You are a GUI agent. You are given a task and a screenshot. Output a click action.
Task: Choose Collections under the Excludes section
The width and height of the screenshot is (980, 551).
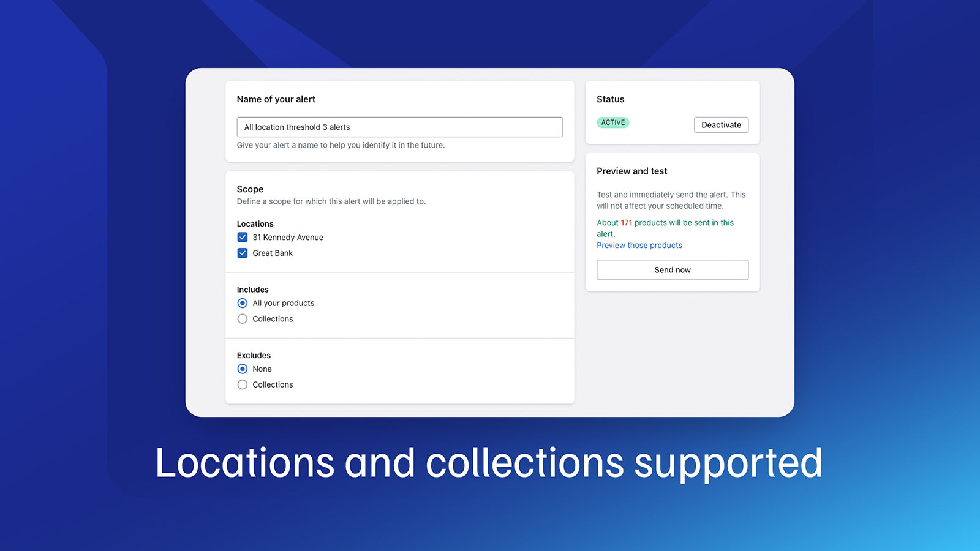click(243, 384)
